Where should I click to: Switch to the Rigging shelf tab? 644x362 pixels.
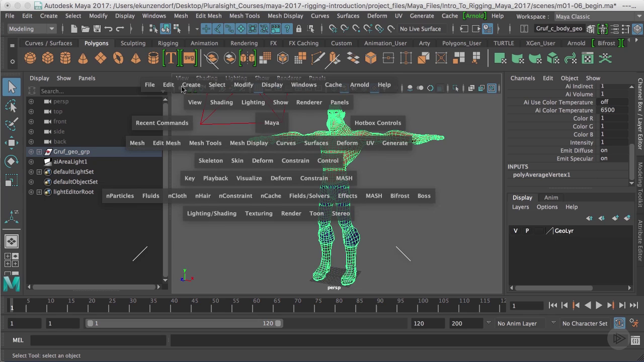pyautogui.click(x=168, y=43)
